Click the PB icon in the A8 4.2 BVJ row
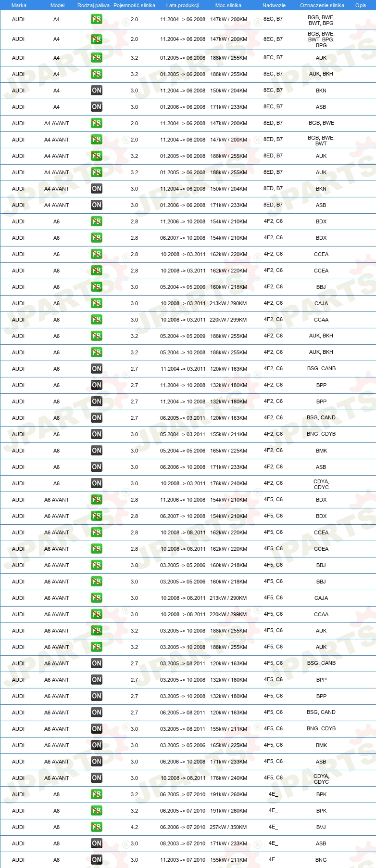 tap(97, 827)
